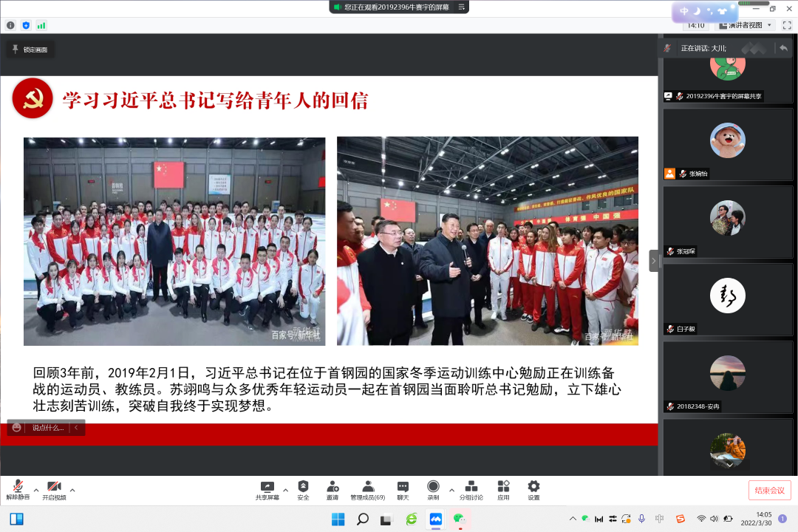Click the blue security shield icon
Image resolution: width=798 pixels, height=532 pixels.
pos(26,25)
